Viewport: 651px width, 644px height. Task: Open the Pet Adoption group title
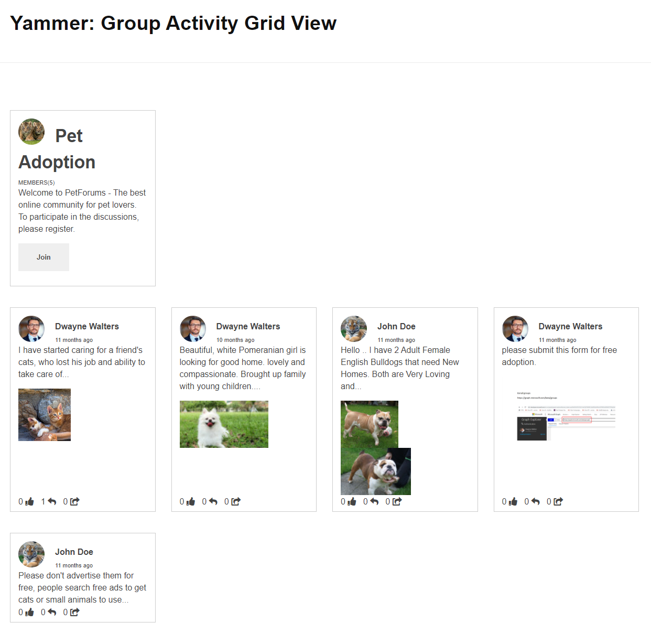[x=57, y=149]
